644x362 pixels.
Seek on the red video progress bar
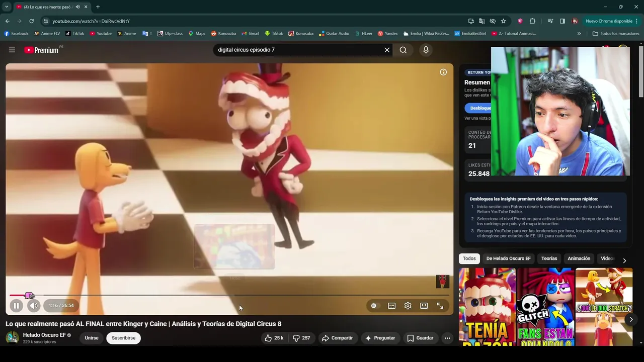pos(229,296)
